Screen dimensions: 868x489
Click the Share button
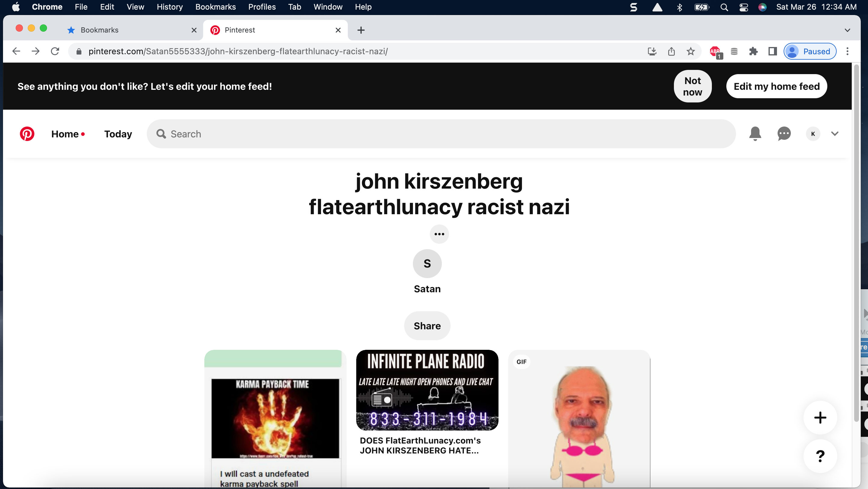click(x=427, y=326)
